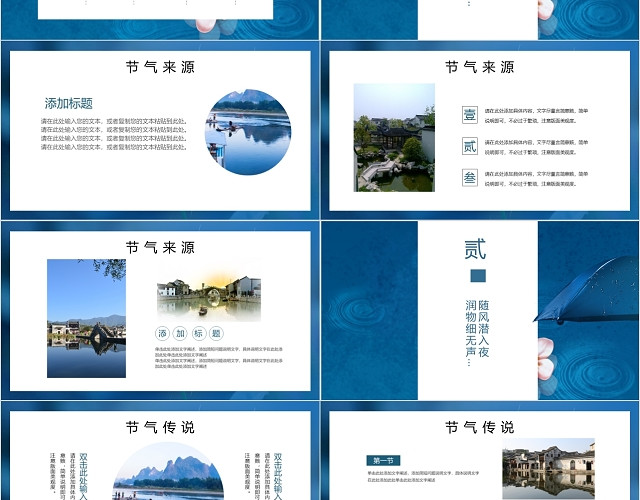Screen dimensions: 640x500
Task: Click the 壹 numbered box
Action: 470,115
